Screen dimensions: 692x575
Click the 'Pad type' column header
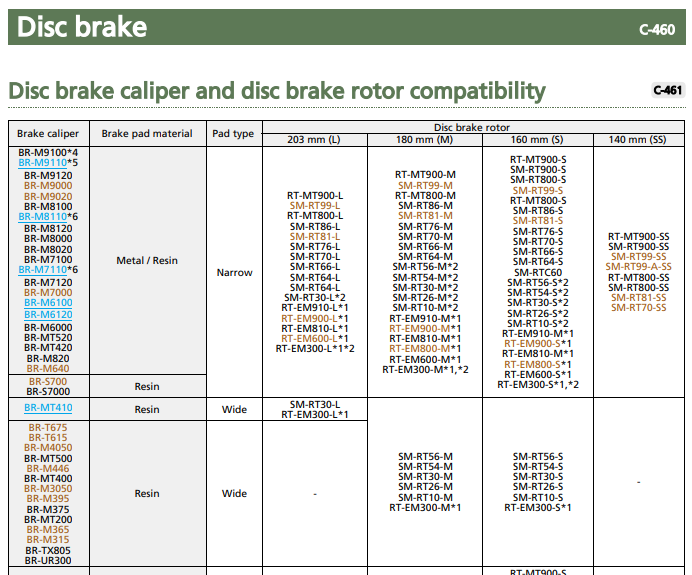(x=233, y=133)
